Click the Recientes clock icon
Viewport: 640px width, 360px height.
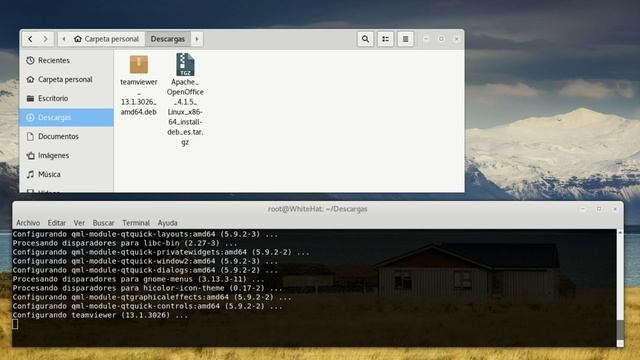pyautogui.click(x=30, y=60)
